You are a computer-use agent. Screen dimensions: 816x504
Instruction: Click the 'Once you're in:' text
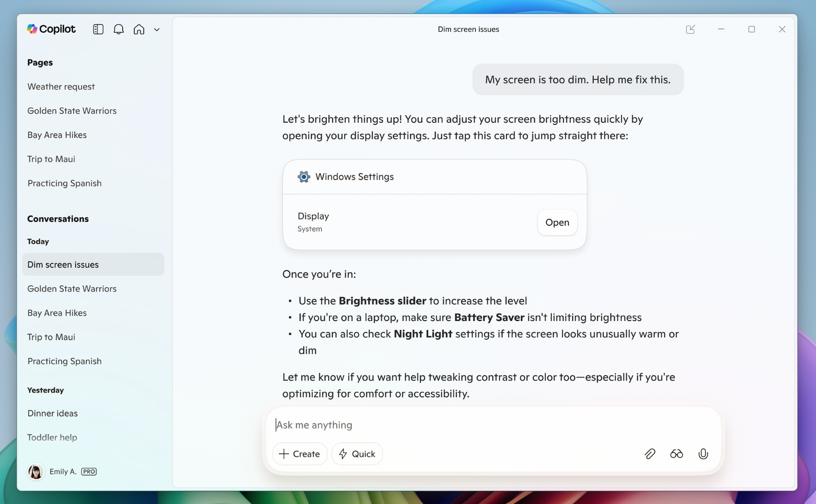[x=319, y=274]
